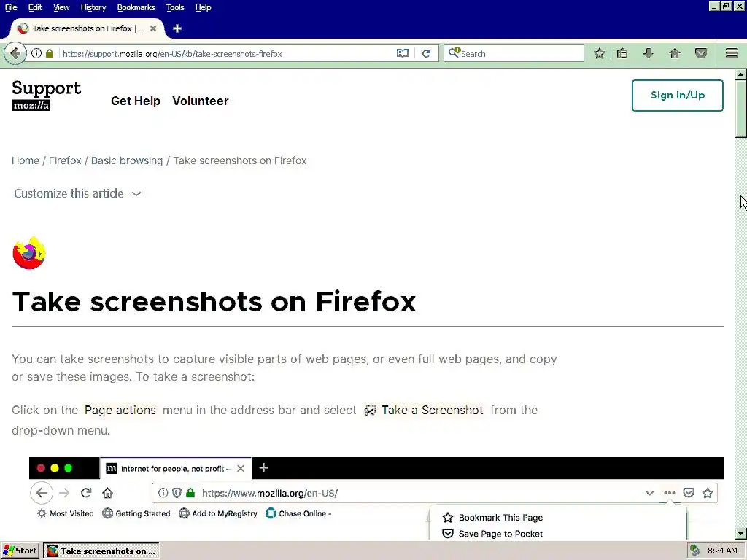
Task: Click the article screenshot image of Firefox
Action: click(376, 499)
